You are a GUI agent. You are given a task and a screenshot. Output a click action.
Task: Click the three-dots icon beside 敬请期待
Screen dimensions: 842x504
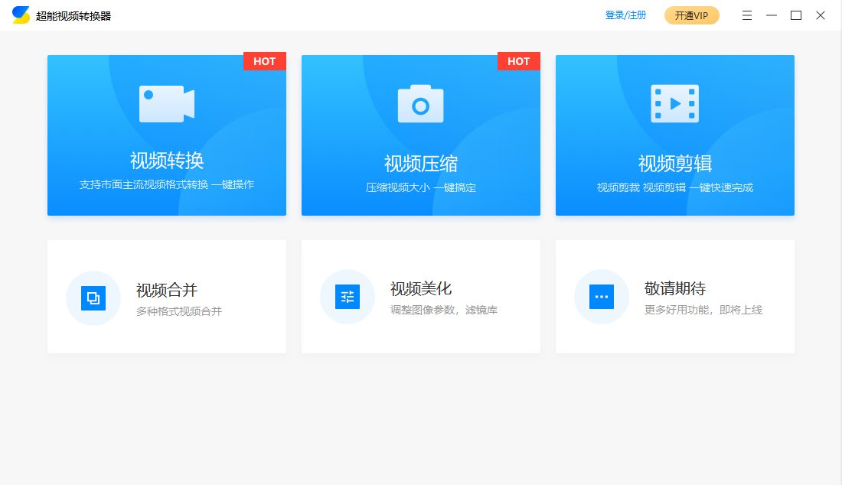602,298
